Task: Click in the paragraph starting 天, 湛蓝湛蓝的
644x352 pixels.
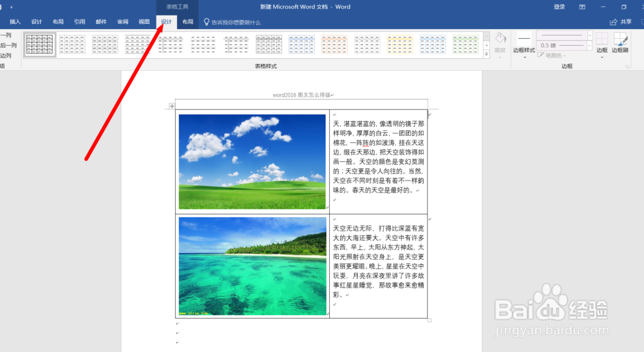Action: tap(378, 157)
